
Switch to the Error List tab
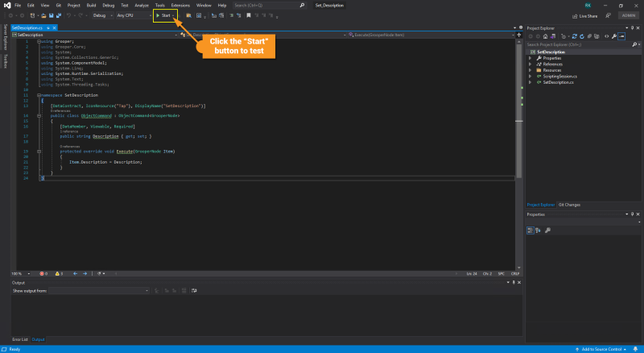tap(19, 339)
